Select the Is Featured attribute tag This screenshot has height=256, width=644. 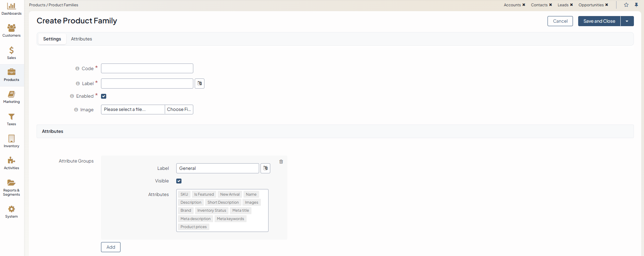point(204,195)
